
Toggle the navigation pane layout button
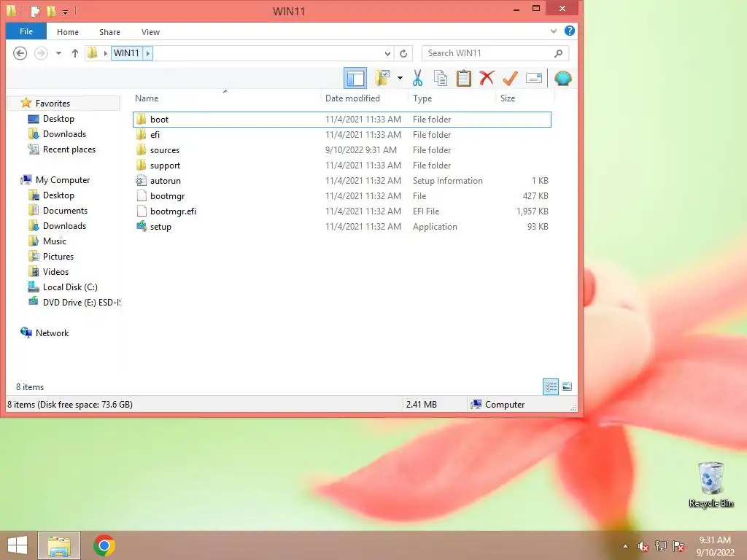(x=355, y=78)
